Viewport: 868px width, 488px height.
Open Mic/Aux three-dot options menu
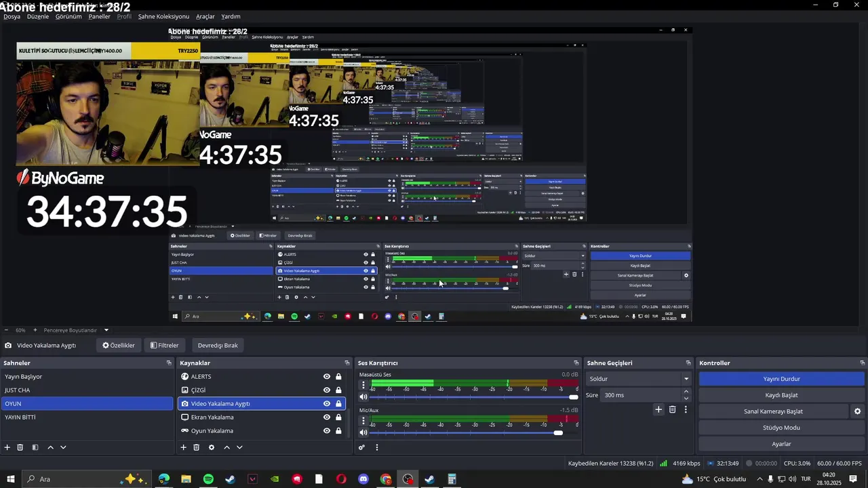click(x=363, y=420)
